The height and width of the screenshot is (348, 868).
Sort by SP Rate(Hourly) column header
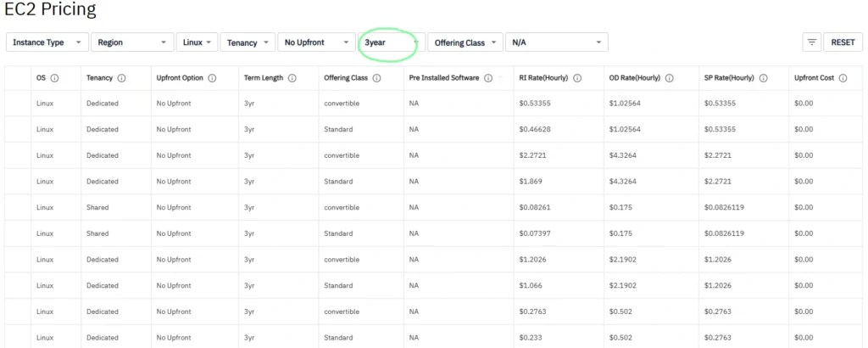click(x=729, y=78)
